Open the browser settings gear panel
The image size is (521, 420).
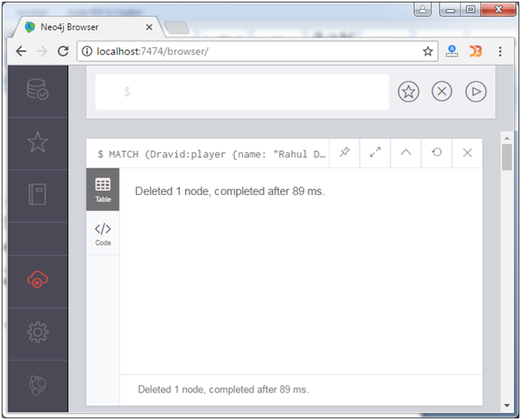tap(37, 332)
